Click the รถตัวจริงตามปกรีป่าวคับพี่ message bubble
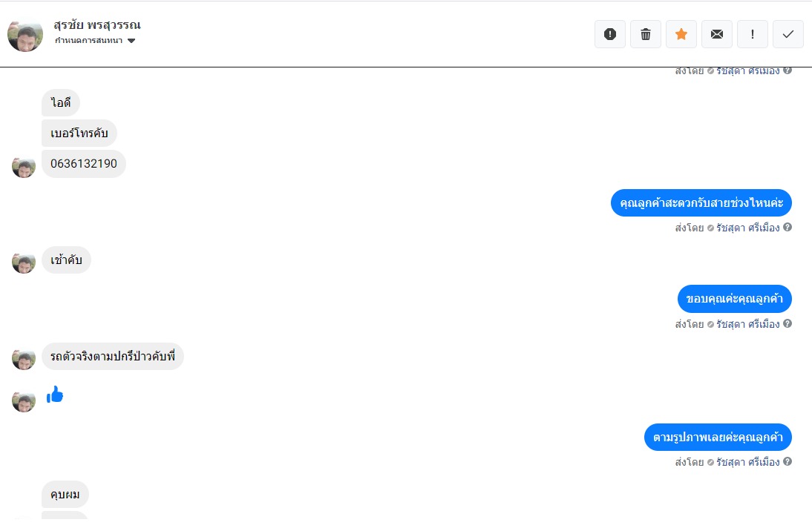This screenshot has width=812, height=528. [112, 357]
